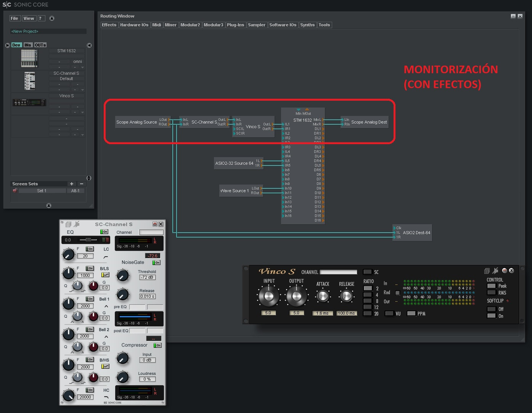The width and height of the screenshot is (532, 413).
Task: Open the SC-Channel S device thumbnail
Action: pos(29,81)
